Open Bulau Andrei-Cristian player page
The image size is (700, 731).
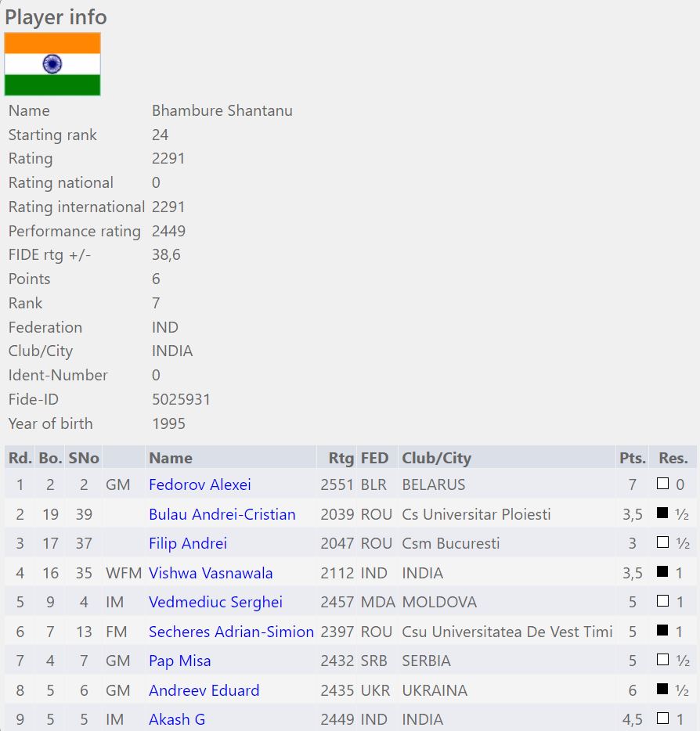click(222, 514)
